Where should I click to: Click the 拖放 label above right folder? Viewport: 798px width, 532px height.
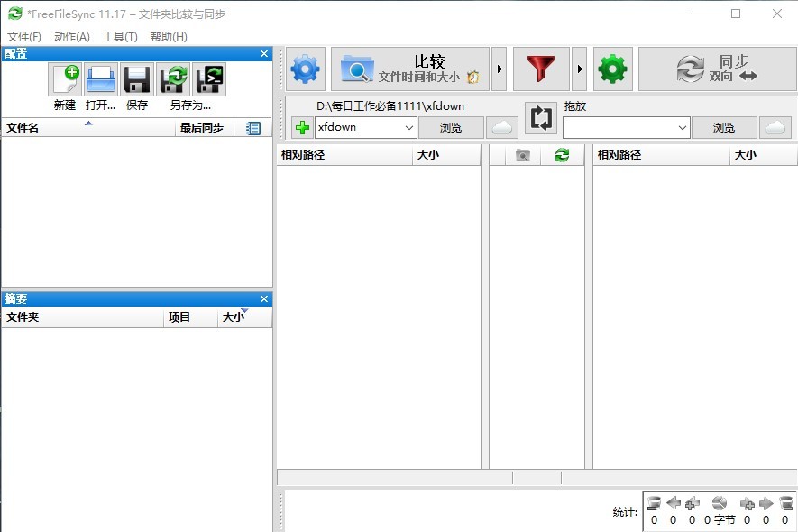[x=575, y=106]
